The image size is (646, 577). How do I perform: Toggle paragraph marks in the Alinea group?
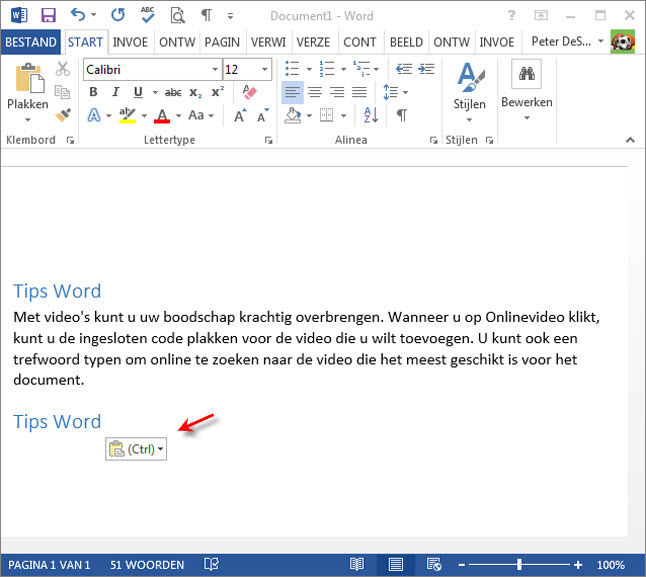coord(402,115)
